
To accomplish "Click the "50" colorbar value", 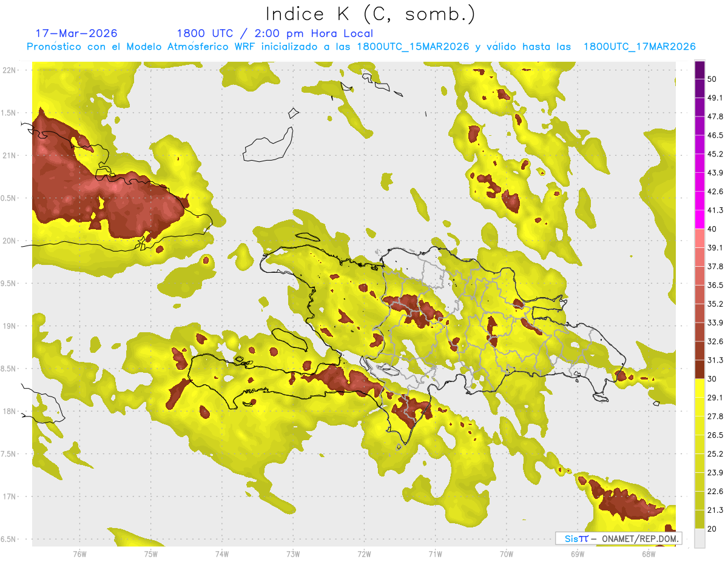I will tap(712, 79).
